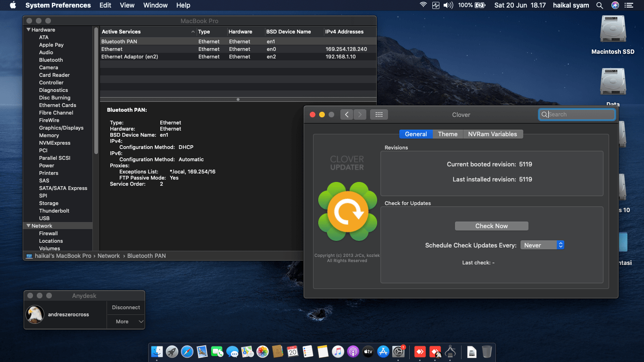Viewport: 644px width, 362px height.
Task: Open Podcasts from the Dock
Action: [x=353, y=352]
